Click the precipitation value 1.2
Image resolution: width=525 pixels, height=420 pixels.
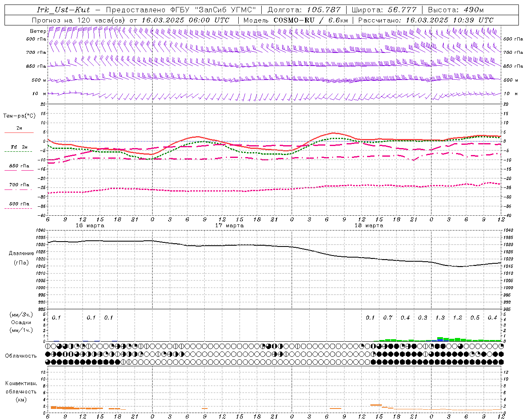[x=457, y=318]
